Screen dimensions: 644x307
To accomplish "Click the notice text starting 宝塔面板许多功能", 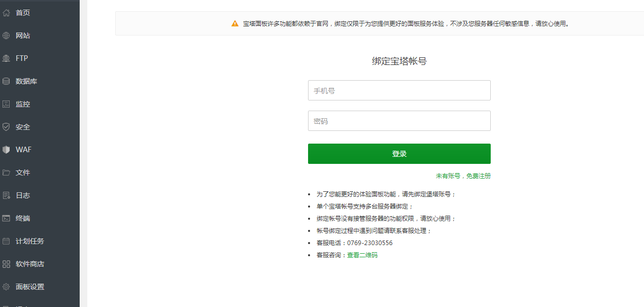I will [406, 23].
